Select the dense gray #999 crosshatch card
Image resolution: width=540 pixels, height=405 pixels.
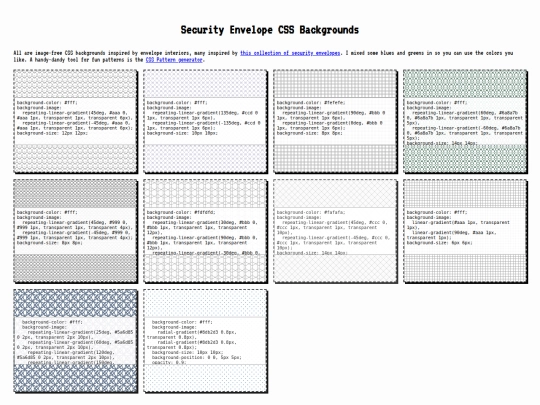pyautogui.click(x=75, y=231)
